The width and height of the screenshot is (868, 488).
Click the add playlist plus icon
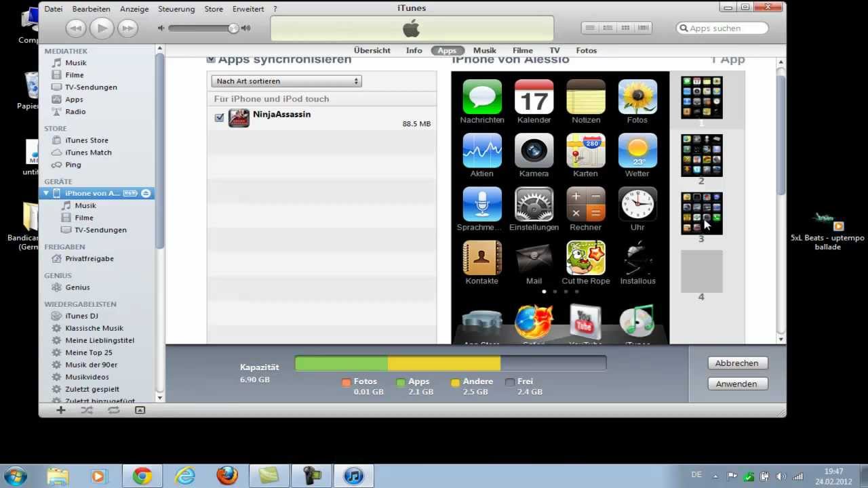(61, 410)
